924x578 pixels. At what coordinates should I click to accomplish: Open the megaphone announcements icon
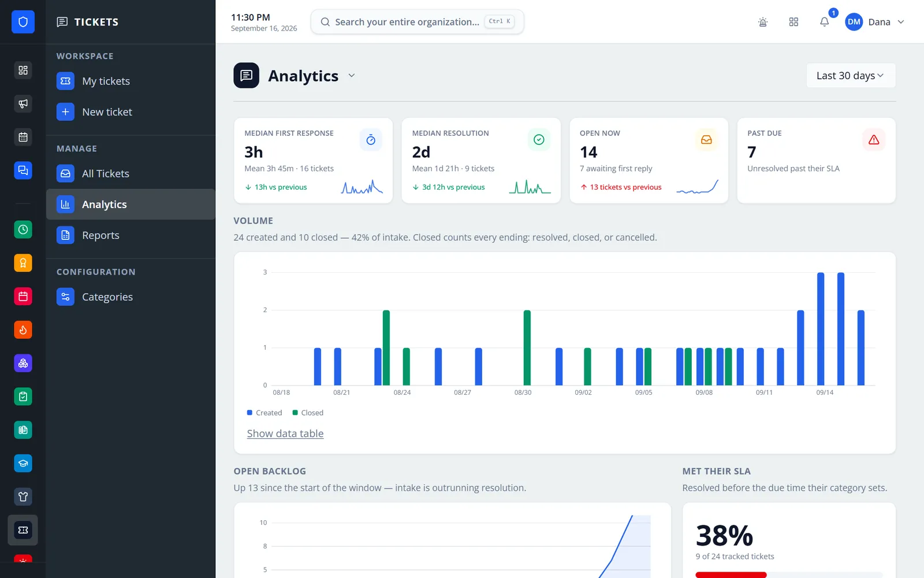pyautogui.click(x=23, y=103)
